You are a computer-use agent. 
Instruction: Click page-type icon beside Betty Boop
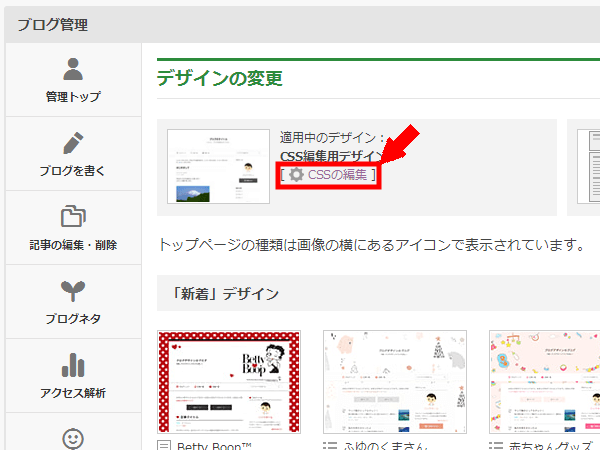coord(164,446)
